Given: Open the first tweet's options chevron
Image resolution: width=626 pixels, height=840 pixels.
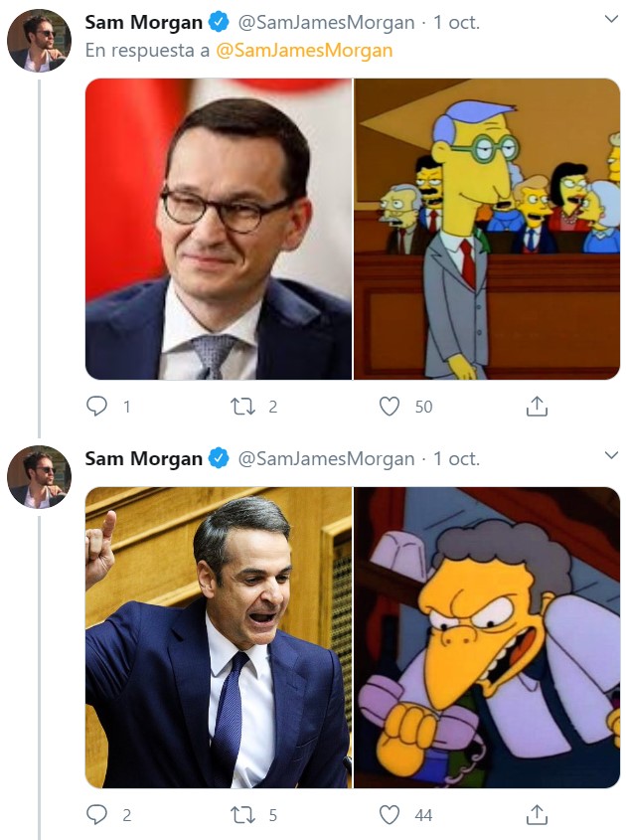Looking at the screenshot, I should [x=611, y=20].
